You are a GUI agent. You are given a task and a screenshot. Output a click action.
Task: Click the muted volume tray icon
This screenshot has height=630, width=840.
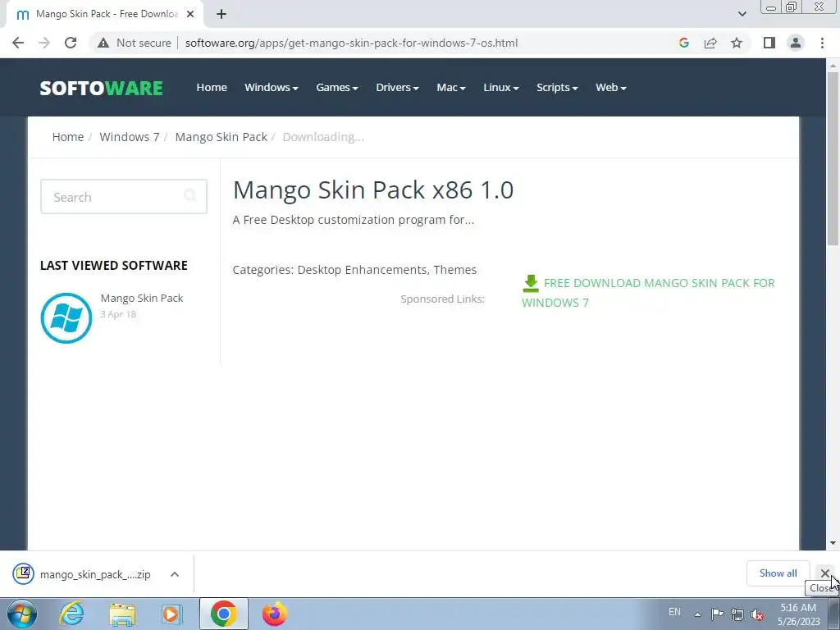pos(757,614)
